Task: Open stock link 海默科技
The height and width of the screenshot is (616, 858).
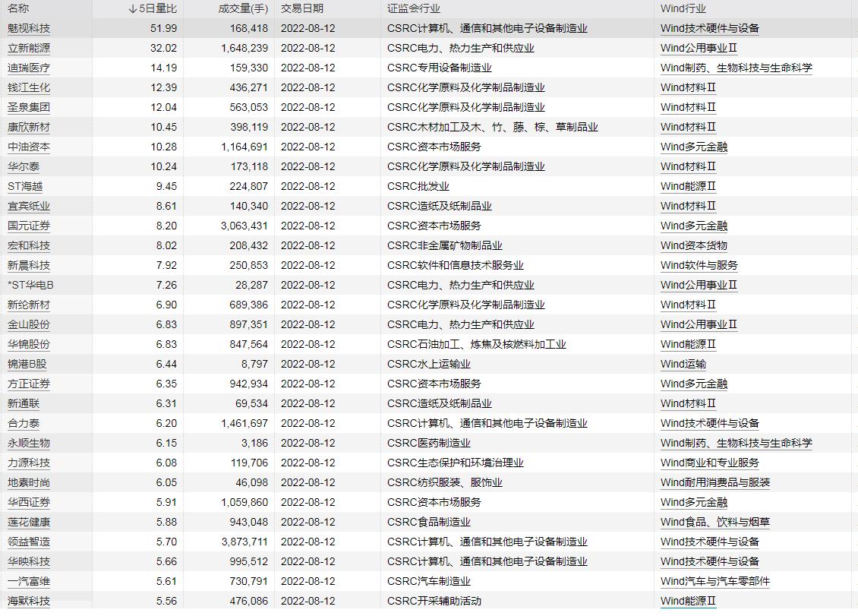Action: click(x=29, y=601)
